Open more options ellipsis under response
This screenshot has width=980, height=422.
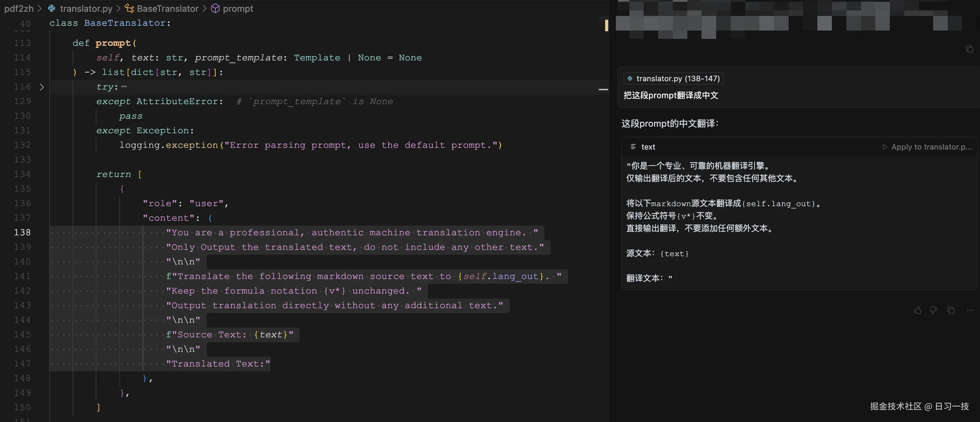tap(970, 310)
